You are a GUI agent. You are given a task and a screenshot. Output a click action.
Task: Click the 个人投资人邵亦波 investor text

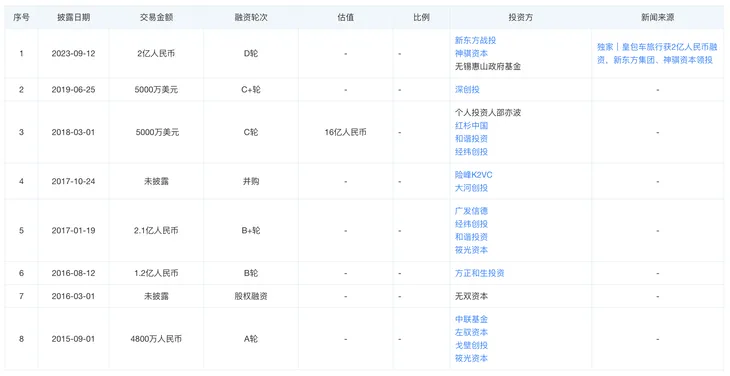pos(487,113)
